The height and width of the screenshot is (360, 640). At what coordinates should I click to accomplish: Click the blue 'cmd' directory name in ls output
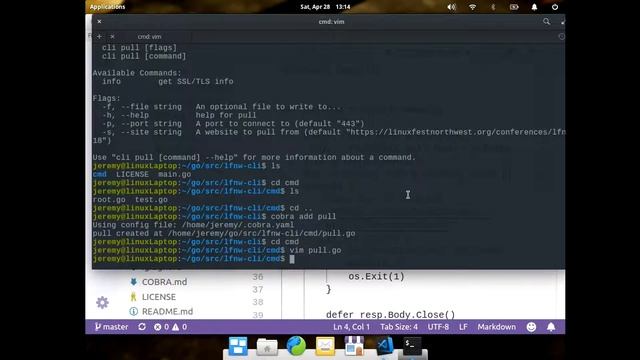[x=99, y=174]
